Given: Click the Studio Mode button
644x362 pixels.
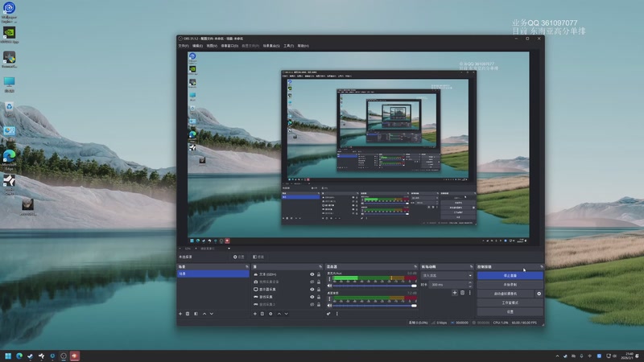Looking at the screenshot, I should point(510,302).
